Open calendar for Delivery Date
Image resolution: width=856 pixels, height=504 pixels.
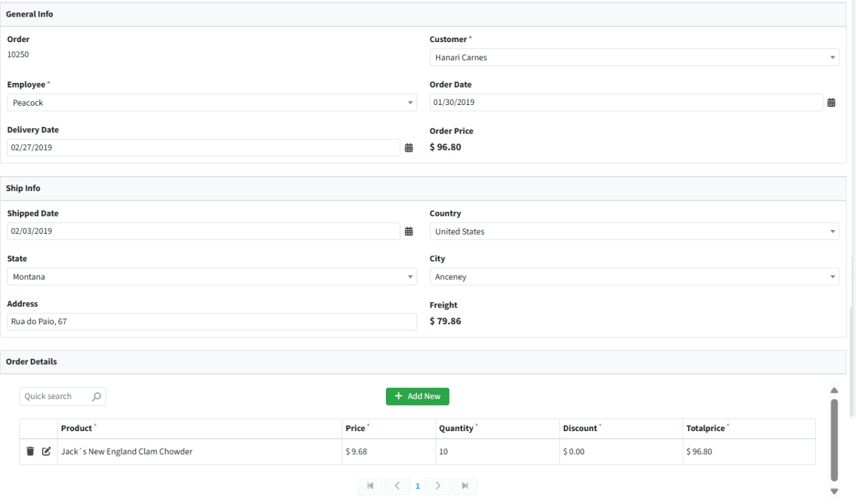(409, 148)
